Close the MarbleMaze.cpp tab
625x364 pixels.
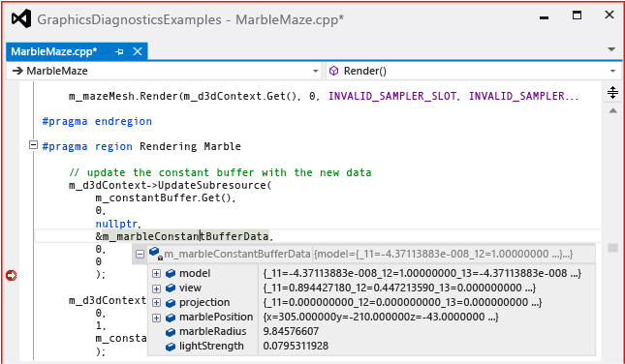138,51
